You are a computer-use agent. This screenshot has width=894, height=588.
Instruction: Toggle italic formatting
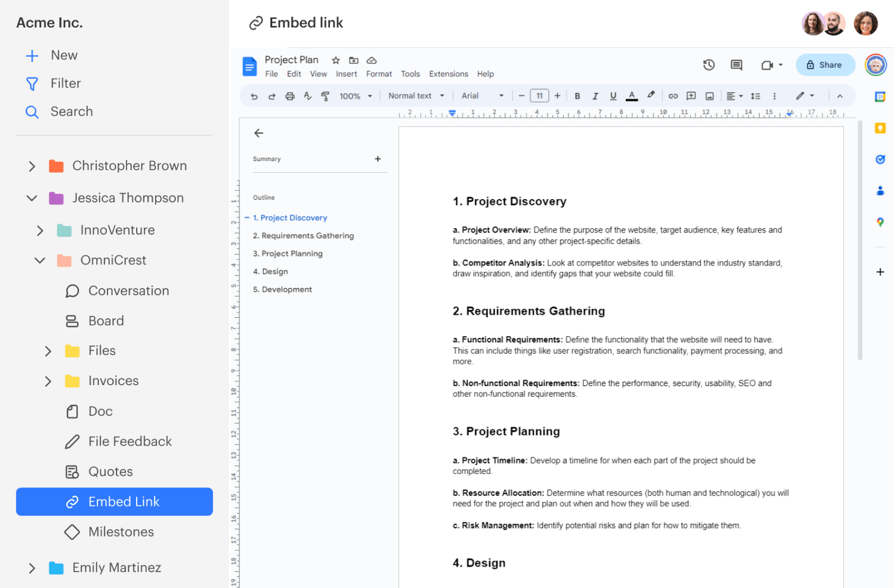(x=595, y=96)
